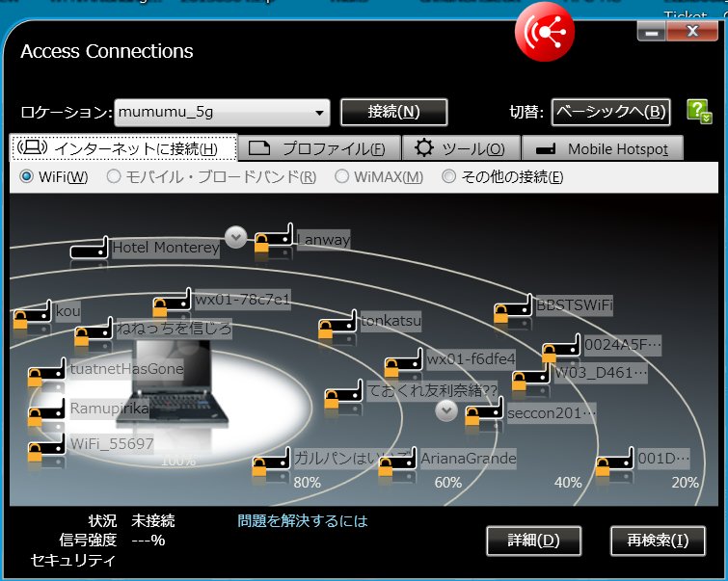Click the 詳細(D) details button
Image resolution: width=728 pixels, height=581 pixels.
point(533,541)
